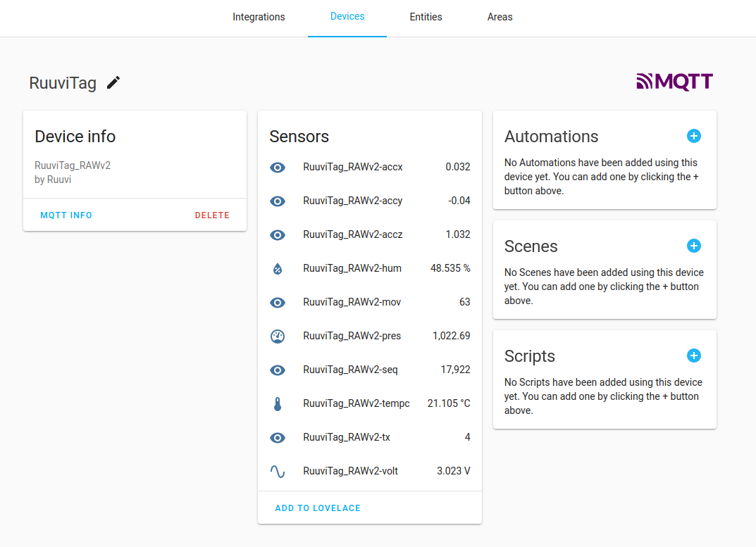Open the RuuviTag_RAWv2-pres sensor name
Image resolution: width=756 pixels, height=547 pixels.
[x=352, y=335]
